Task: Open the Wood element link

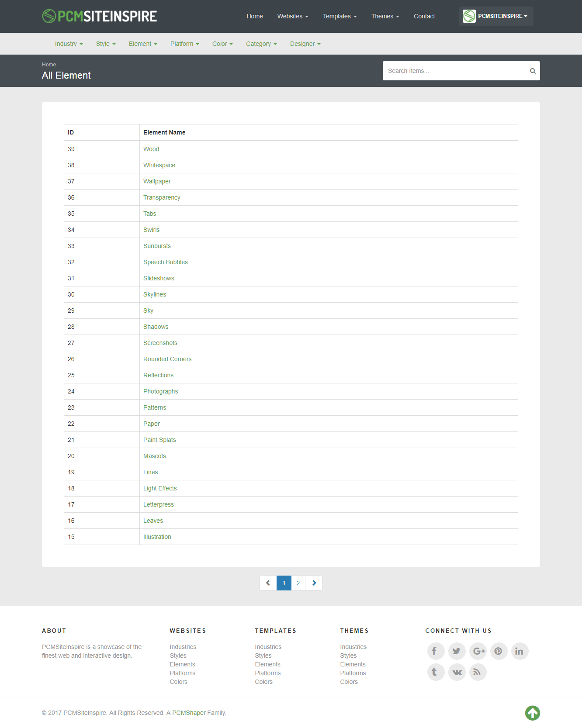Action: (x=151, y=149)
